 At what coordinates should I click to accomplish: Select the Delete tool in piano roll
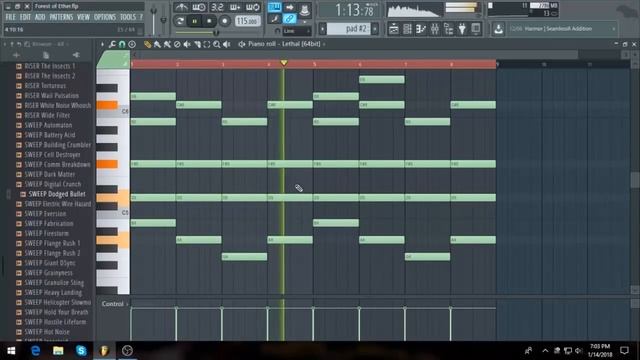(x=177, y=44)
